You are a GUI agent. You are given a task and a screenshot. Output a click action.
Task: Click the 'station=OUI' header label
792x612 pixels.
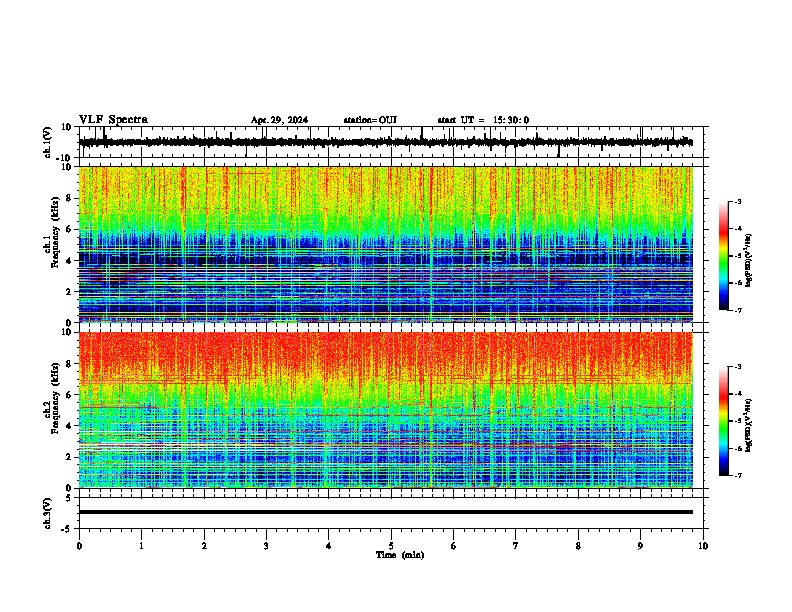pos(370,120)
